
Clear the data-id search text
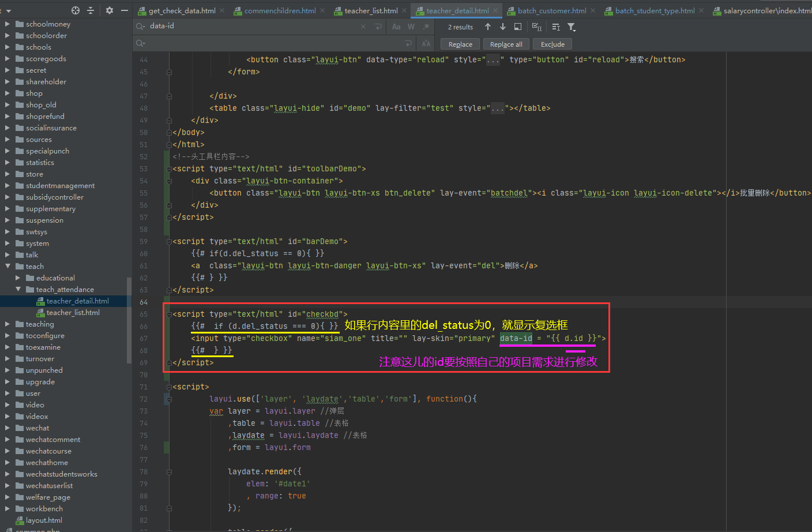point(363,27)
